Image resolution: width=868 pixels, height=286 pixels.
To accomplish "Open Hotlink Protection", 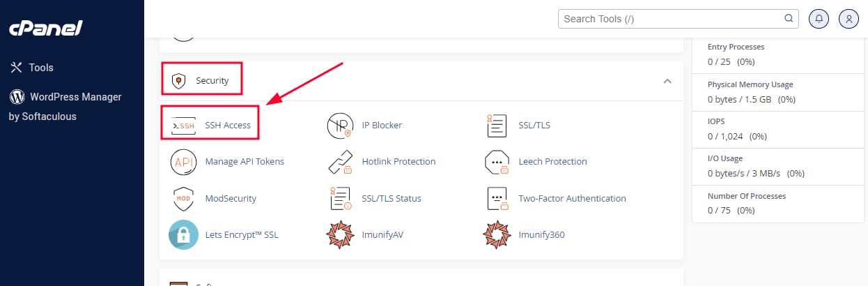I will coord(398,162).
